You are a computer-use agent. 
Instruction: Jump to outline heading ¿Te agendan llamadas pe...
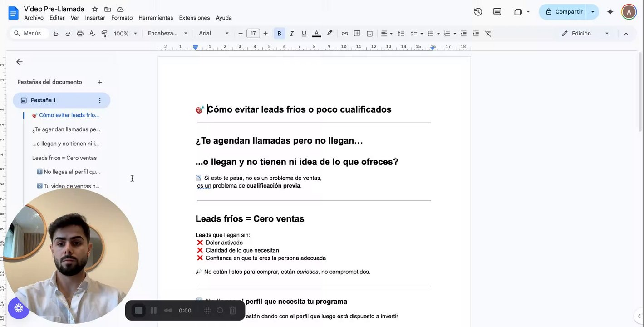[x=66, y=129]
